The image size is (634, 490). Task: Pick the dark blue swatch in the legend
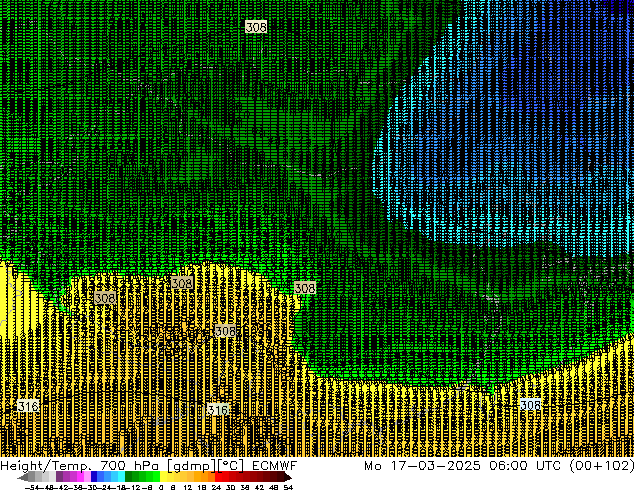coord(94,477)
